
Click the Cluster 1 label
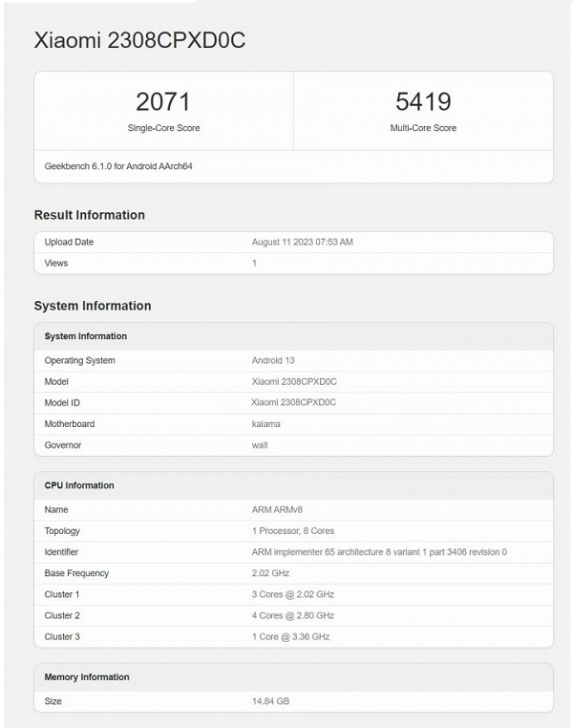pos(62,594)
